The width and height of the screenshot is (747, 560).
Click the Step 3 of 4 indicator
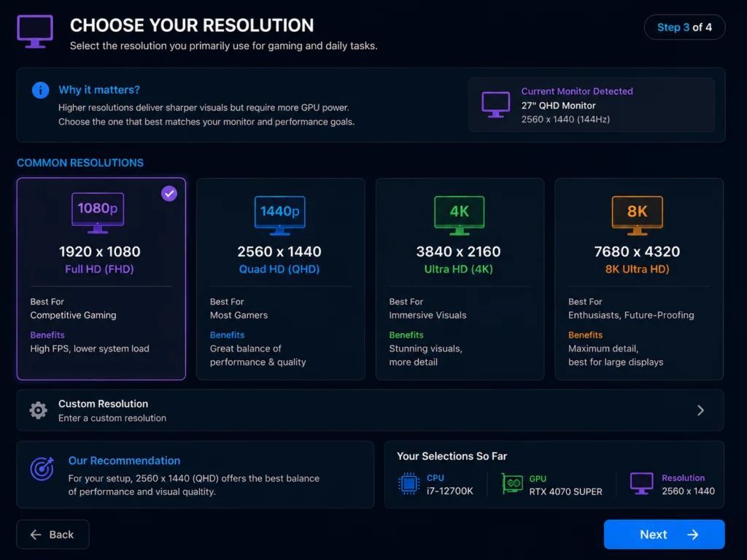click(x=684, y=27)
